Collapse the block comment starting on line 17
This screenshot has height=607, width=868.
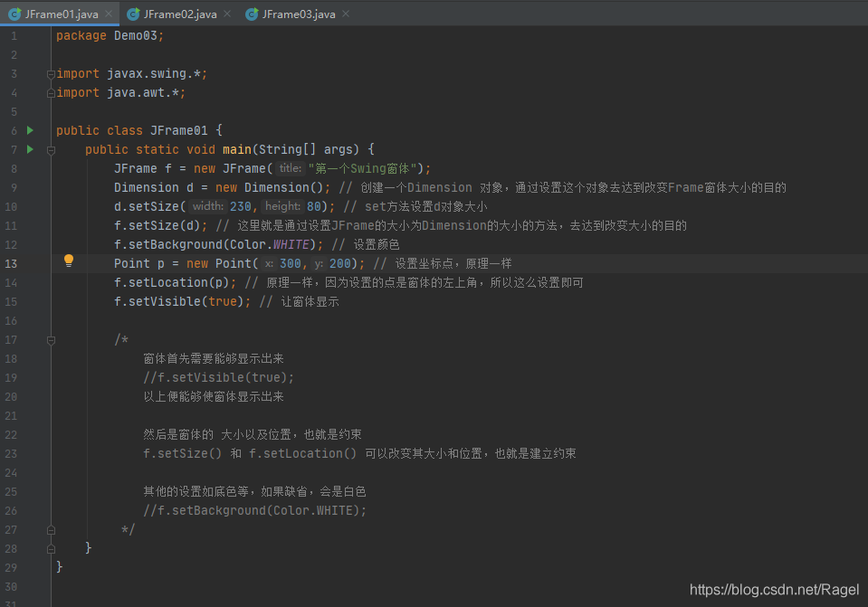pos(51,340)
